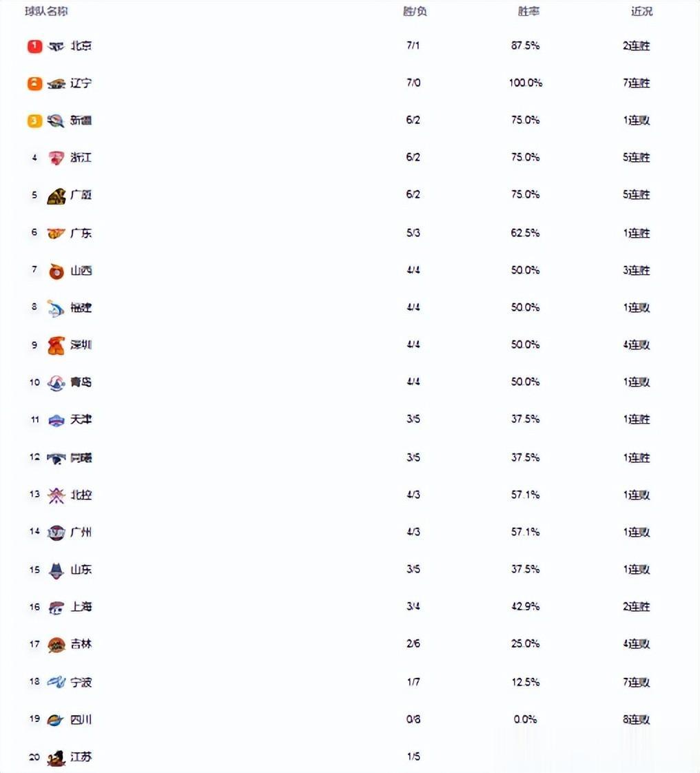700x773 pixels.
Task: Click the orange rank 2 badge
Action: 34,83
